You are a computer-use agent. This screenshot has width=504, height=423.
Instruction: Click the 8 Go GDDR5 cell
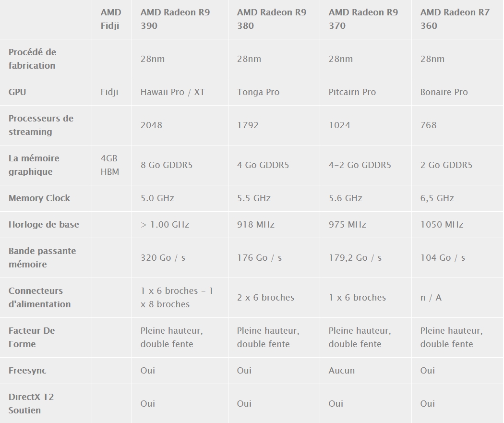[167, 165]
